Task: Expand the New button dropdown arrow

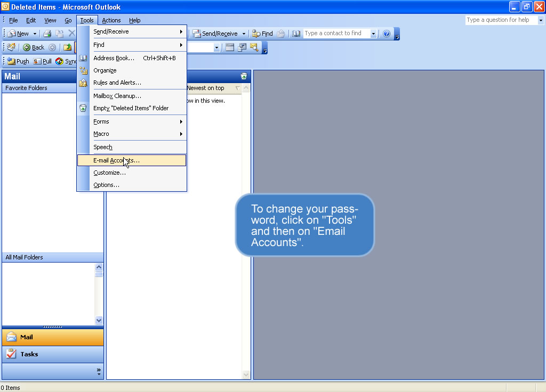Action: (35, 34)
